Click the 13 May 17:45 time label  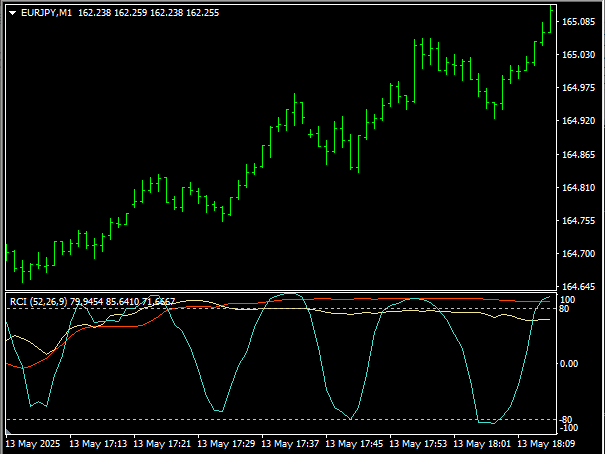354,444
